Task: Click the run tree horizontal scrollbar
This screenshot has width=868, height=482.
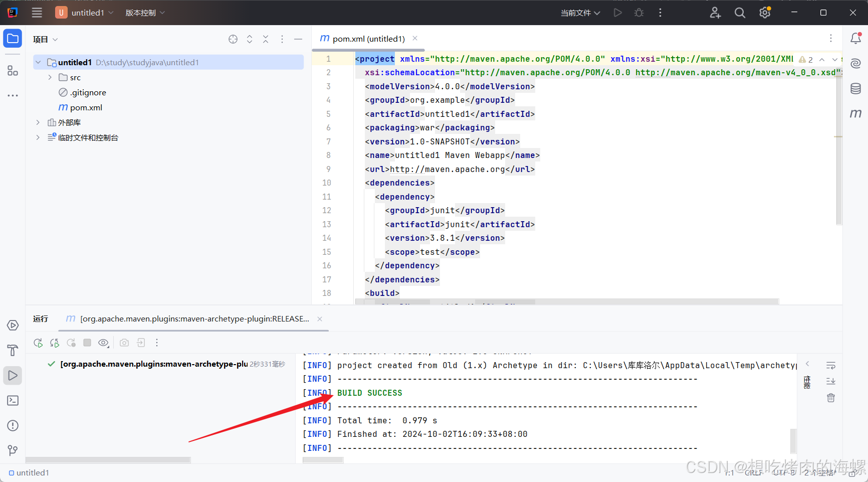Action: (x=108, y=460)
